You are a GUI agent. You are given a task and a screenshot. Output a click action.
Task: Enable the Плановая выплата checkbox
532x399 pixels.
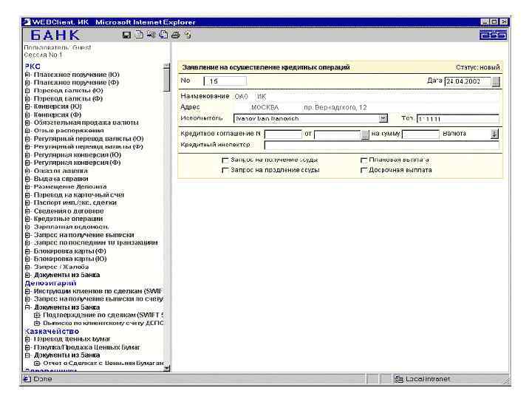click(364, 160)
